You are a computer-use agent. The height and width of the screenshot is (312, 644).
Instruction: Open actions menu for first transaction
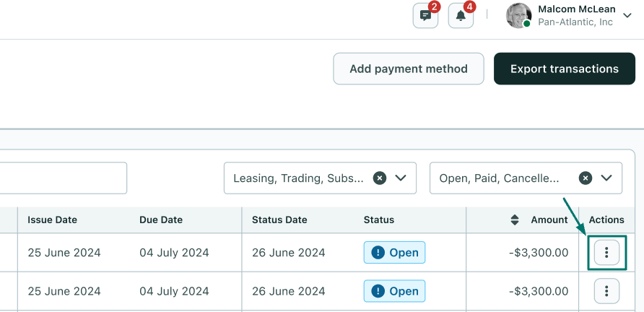(x=606, y=253)
